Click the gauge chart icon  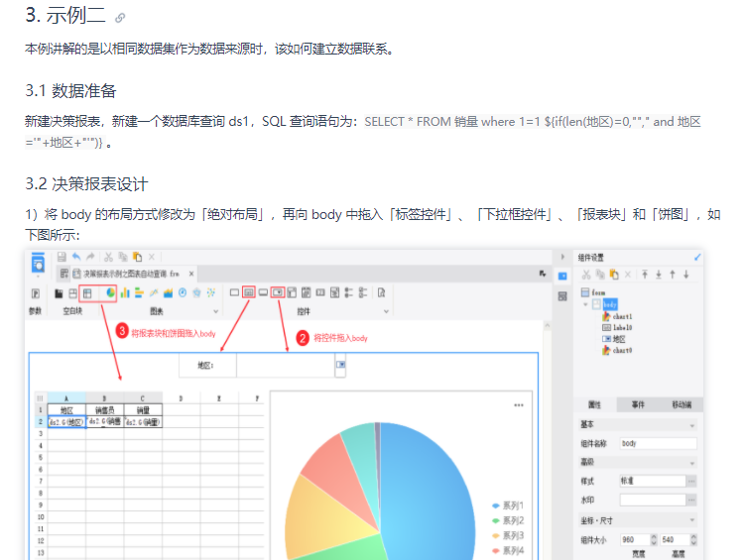(x=183, y=292)
